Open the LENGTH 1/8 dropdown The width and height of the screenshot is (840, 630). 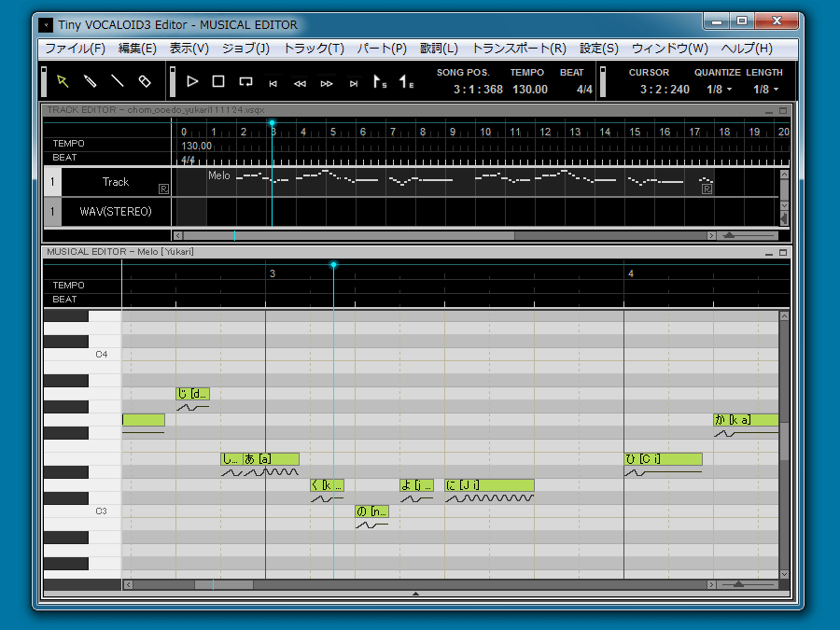click(x=767, y=90)
